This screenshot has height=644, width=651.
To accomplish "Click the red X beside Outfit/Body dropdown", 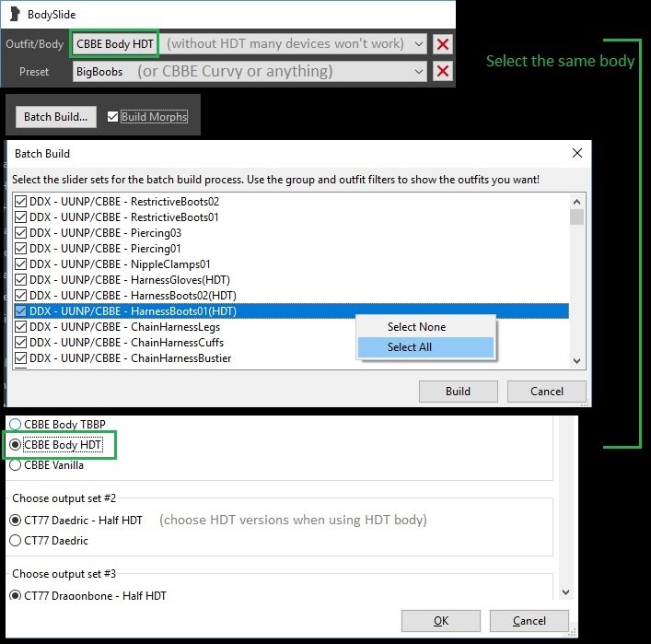I will pyautogui.click(x=443, y=44).
